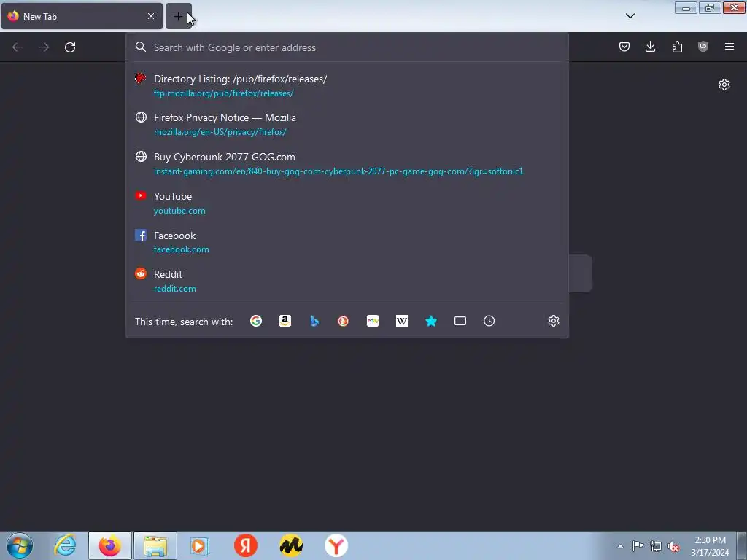Open File Explorer from taskbar
The width and height of the screenshot is (747, 560).
click(x=155, y=545)
